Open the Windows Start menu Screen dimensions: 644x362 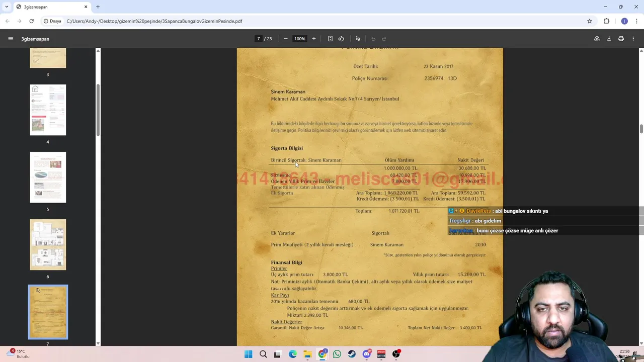[249, 354]
